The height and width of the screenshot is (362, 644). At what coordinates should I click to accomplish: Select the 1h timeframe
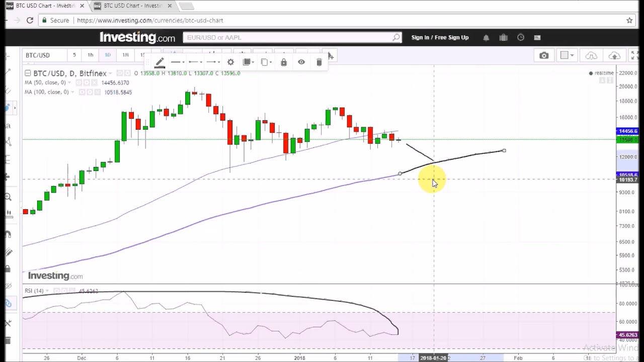coord(90,55)
